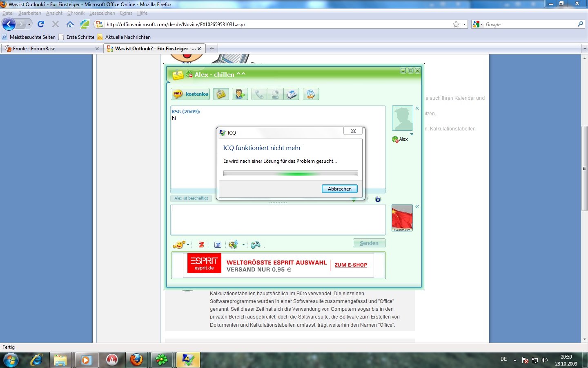Click the Google search magnifier icon
Image resolution: width=588 pixels, height=368 pixels.
pyautogui.click(x=581, y=24)
